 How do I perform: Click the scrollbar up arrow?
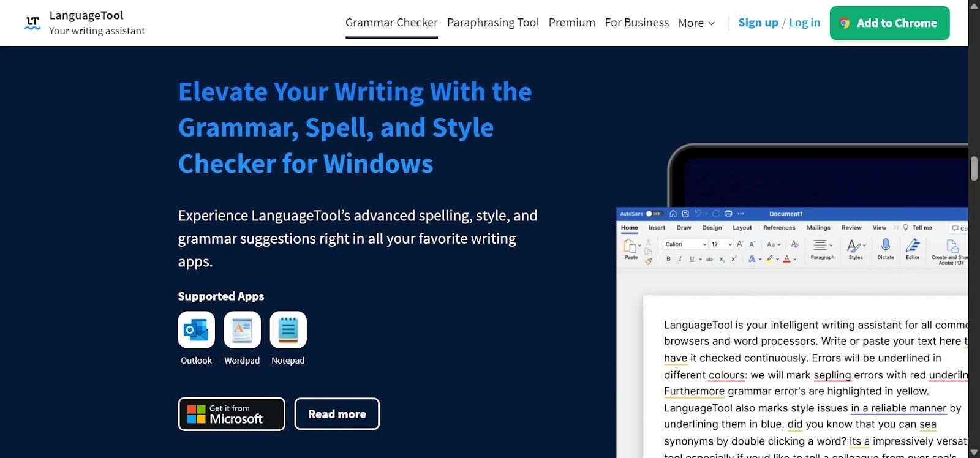pyautogui.click(x=974, y=6)
